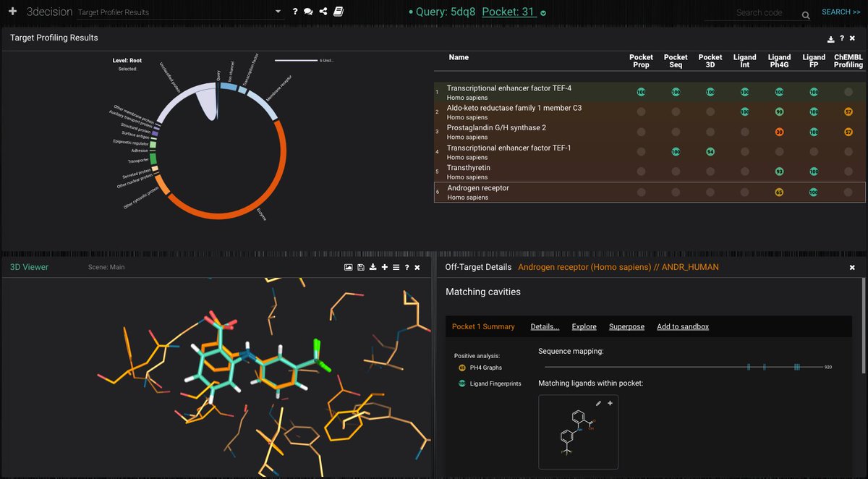The width and height of the screenshot is (868, 479).
Task: Click Aldo-keto reductase Ligand Ph4G score 90
Action: tap(779, 112)
